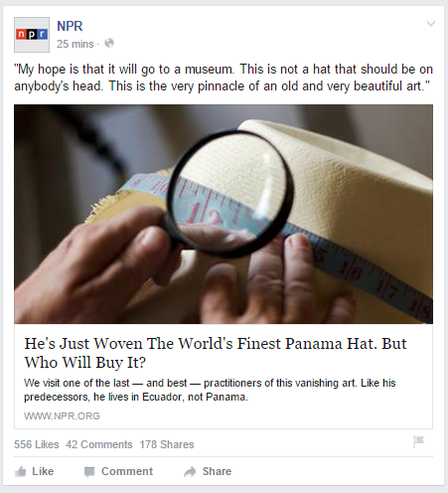Open the World's Finest Panama Hat headline
The image size is (448, 493).
[x=216, y=353]
